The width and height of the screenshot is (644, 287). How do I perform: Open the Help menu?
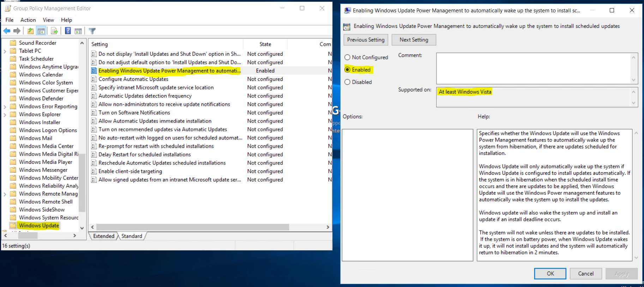tap(66, 20)
